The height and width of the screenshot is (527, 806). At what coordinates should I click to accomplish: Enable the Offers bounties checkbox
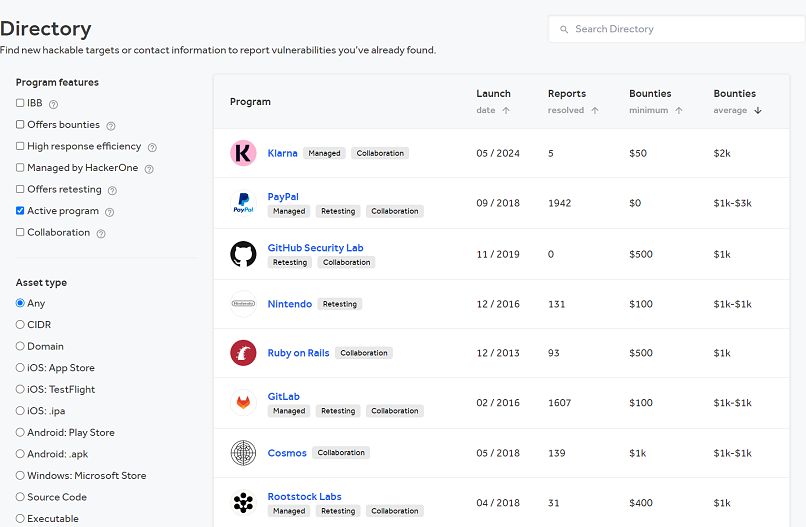20,125
